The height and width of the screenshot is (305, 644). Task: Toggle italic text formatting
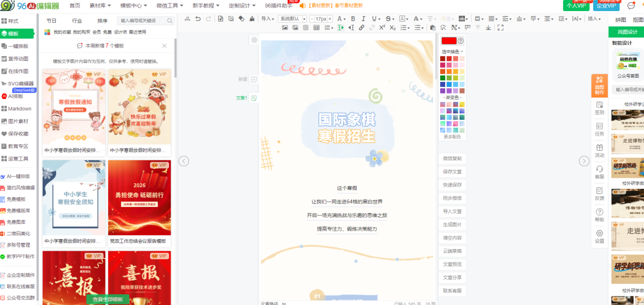(363, 19)
